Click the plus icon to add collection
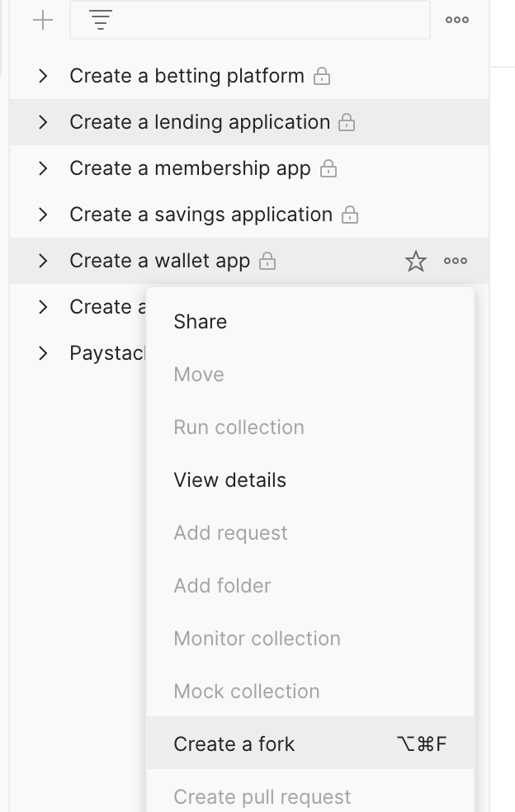Image resolution: width=515 pixels, height=812 pixels. [43, 21]
